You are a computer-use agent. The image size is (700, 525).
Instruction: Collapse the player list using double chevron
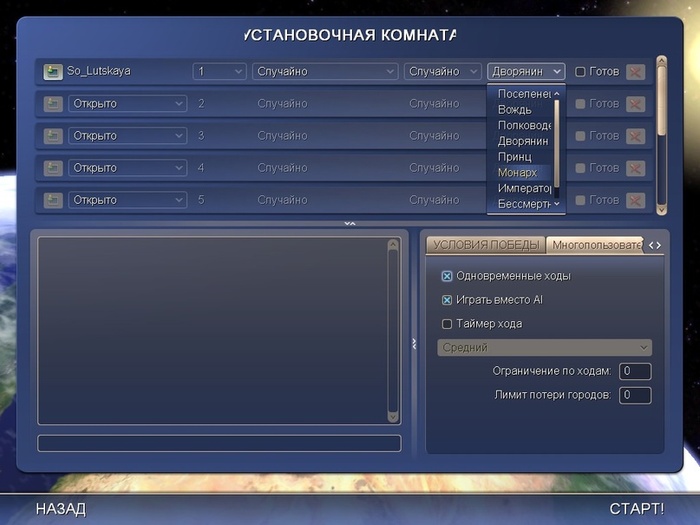click(x=350, y=223)
